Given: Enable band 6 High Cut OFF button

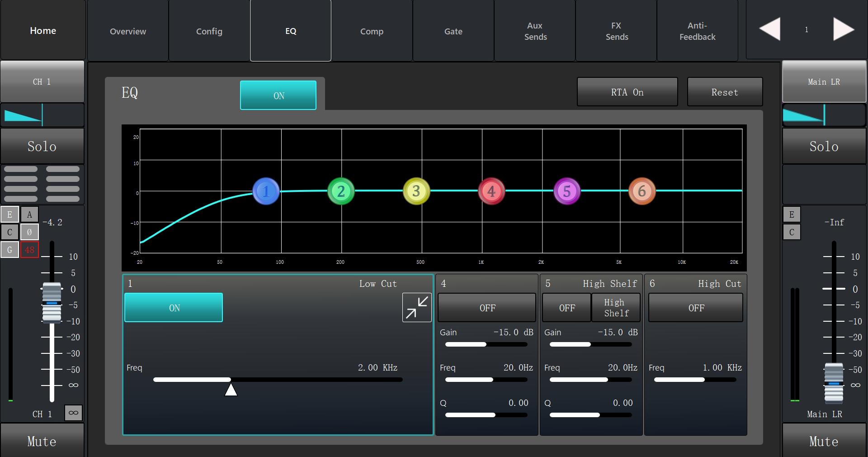Looking at the screenshot, I should (x=696, y=308).
